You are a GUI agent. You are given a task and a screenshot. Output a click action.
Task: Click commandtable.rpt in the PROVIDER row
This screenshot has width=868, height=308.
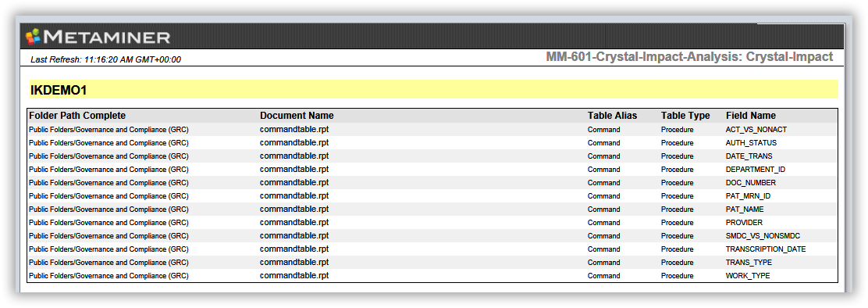point(294,222)
